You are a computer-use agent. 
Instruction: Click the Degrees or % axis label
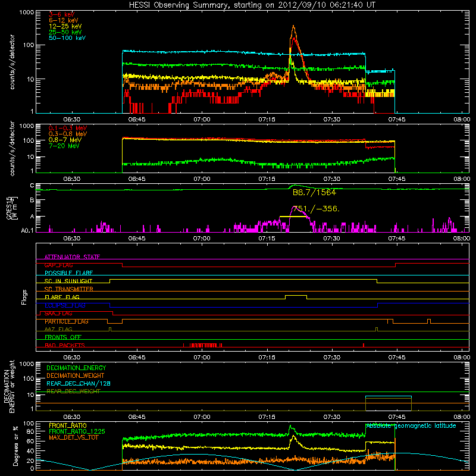pyautogui.click(x=15, y=446)
